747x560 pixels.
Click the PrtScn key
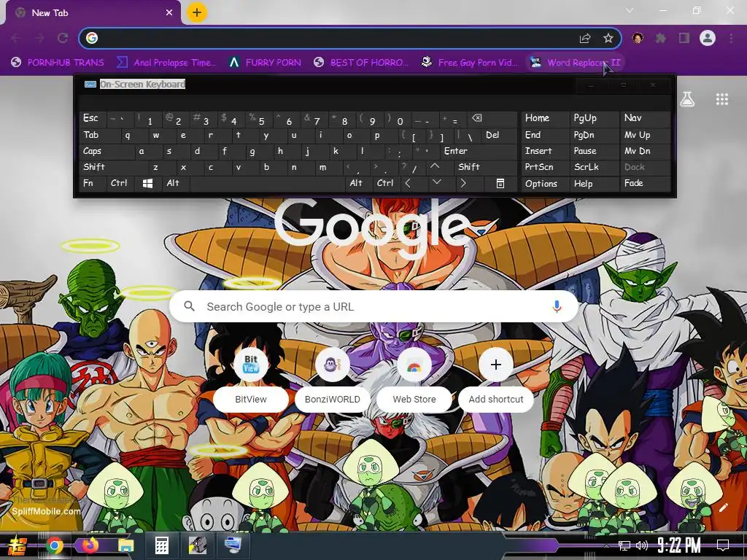[545, 167]
